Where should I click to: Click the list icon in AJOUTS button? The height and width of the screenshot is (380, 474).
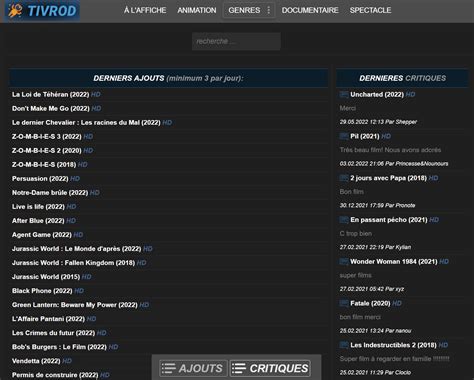click(x=168, y=368)
